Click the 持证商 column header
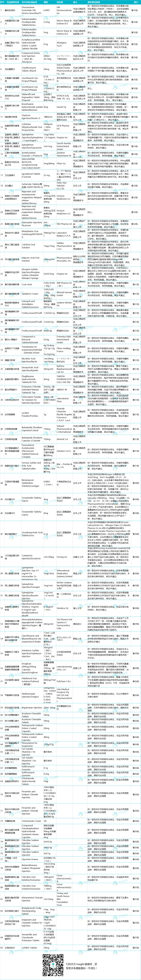141x980 pixels. click(x=60, y=2)
